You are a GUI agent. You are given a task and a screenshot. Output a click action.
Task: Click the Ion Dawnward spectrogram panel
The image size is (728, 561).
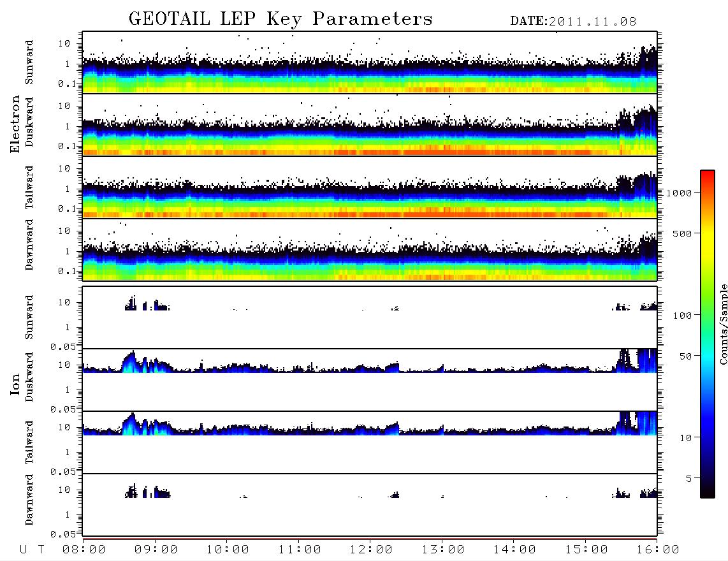[370, 504]
